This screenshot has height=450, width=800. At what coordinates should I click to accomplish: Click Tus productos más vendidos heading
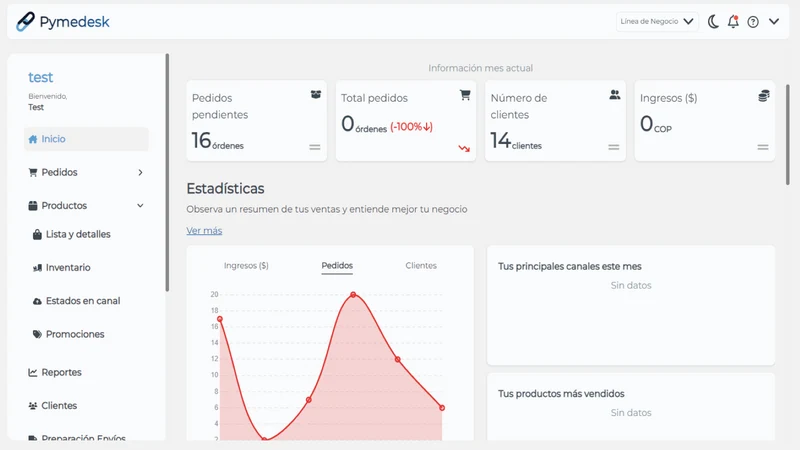coord(561,394)
